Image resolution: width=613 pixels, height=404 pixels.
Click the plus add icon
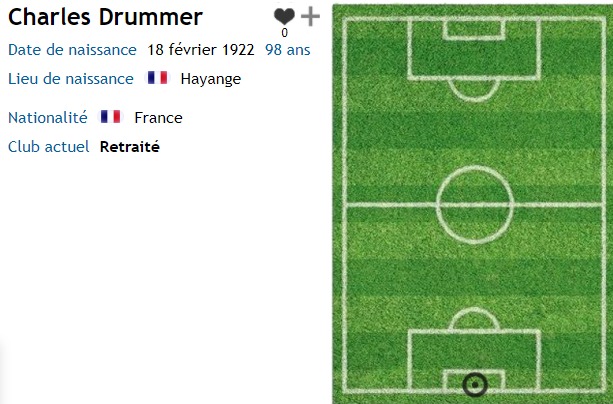[310, 16]
